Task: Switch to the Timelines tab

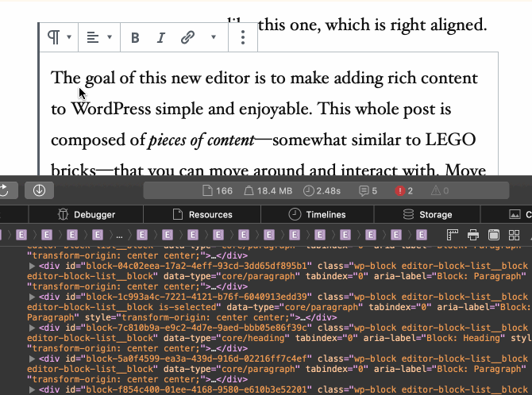Action: point(318,215)
